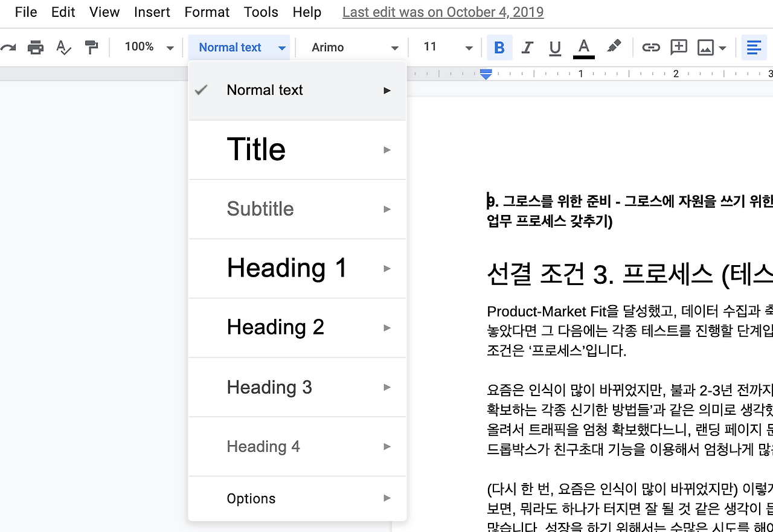Viewport: 773px width, 532px height.
Task: Open the zoom 100% dropdown
Action: tap(149, 47)
